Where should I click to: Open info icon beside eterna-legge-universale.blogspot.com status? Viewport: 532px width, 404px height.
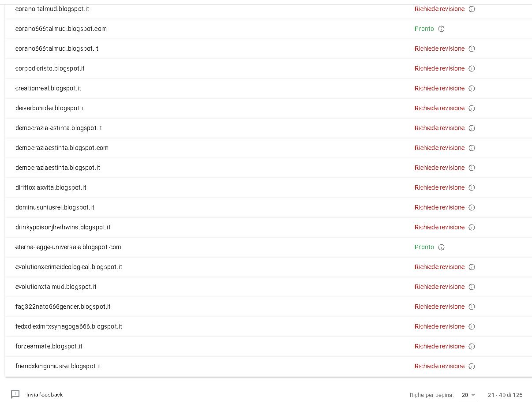(x=441, y=247)
